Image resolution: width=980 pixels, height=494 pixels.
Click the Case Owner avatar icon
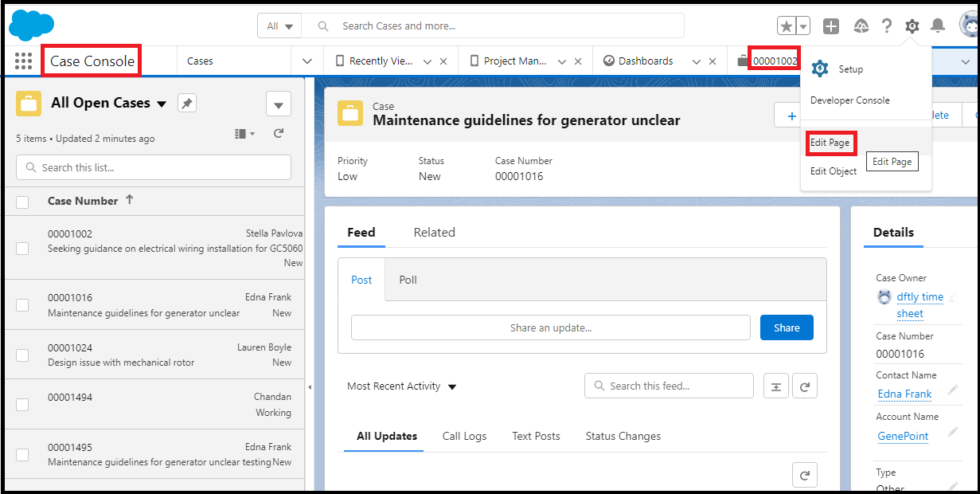click(884, 297)
